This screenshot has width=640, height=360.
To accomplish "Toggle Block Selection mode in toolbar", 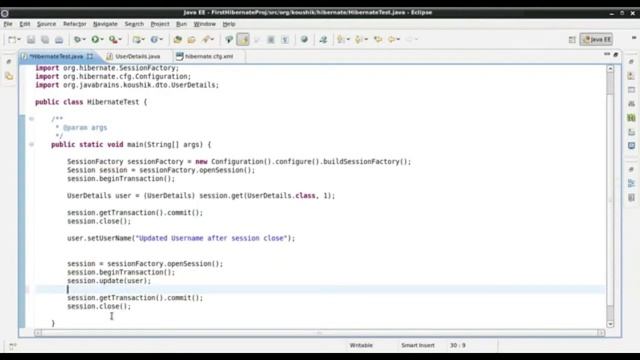I will click(271, 40).
